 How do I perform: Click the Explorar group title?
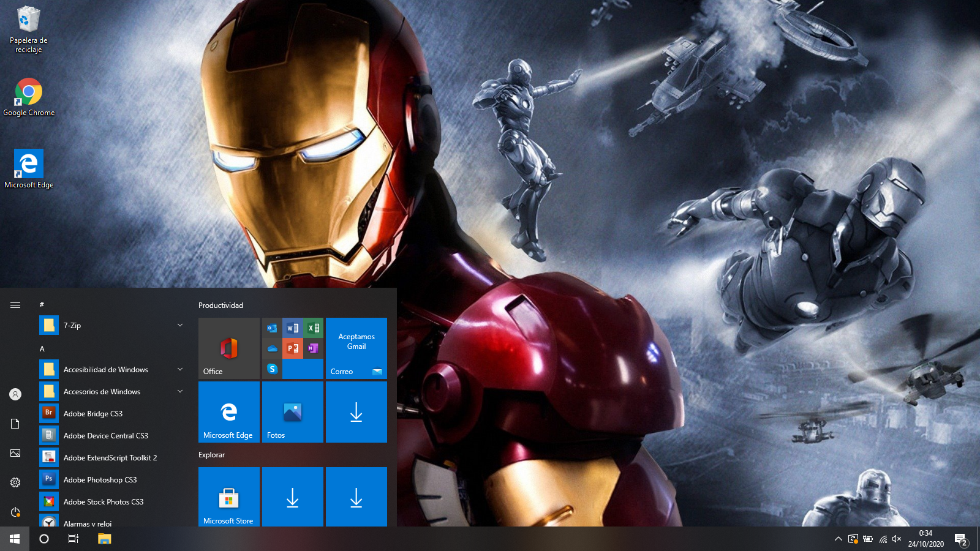tap(211, 455)
